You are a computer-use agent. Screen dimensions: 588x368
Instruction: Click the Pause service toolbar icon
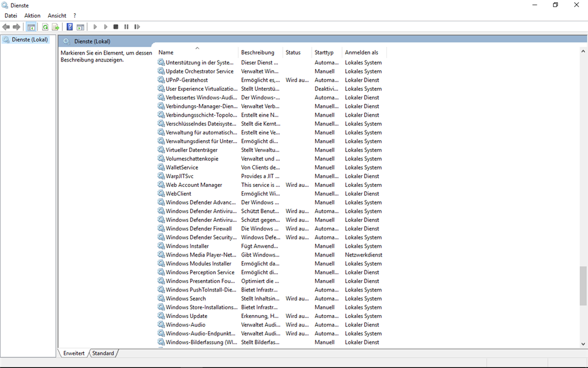(126, 26)
